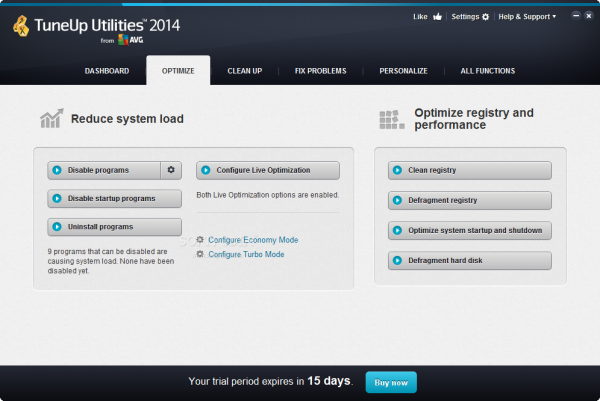Click play icon on Defragment hard disk
Image resolution: width=600 pixels, height=401 pixels.
pyautogui.click(x=397, y=260)
